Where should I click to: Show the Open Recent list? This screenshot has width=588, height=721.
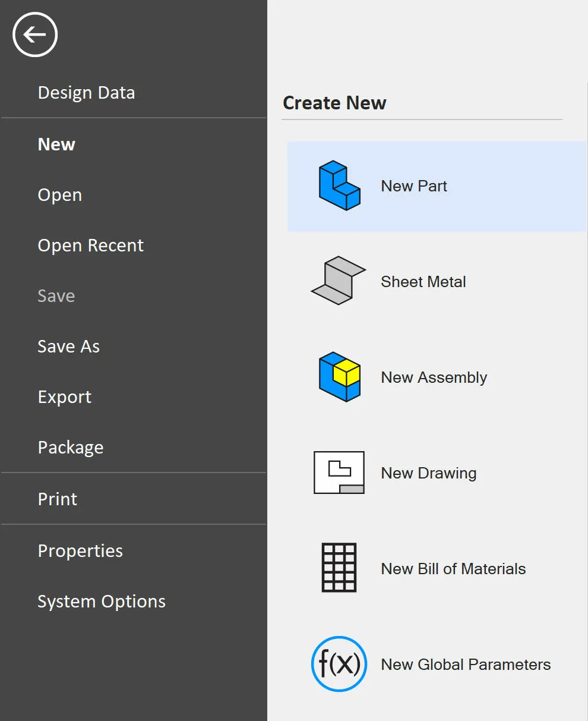(91, 245)
